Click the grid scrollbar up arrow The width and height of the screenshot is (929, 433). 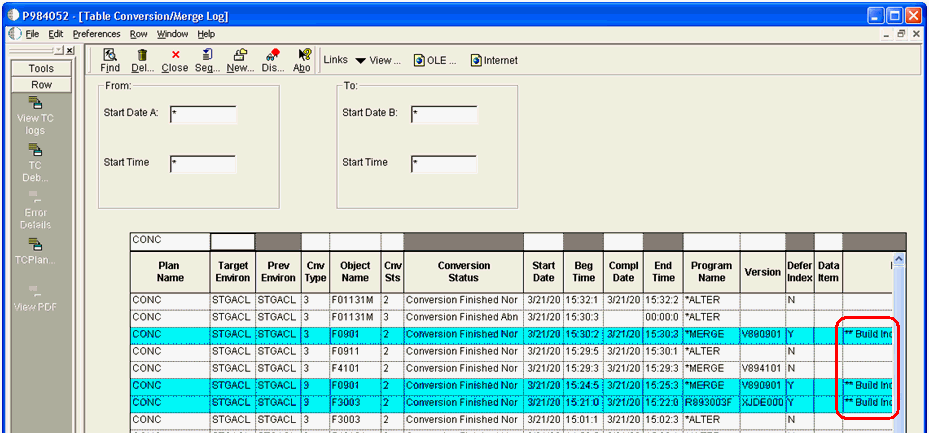coord(897,260)
